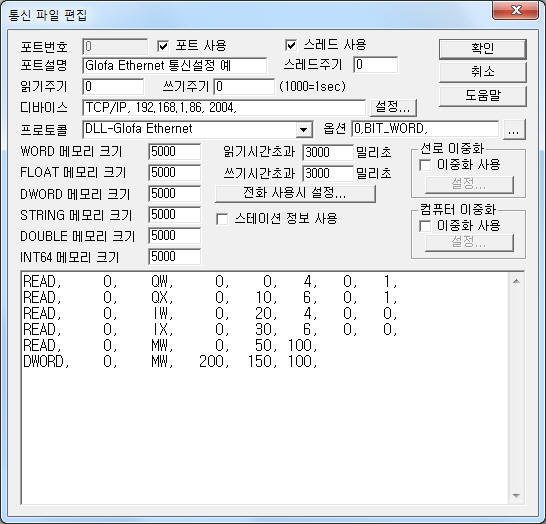Screen dimensions: 546x524
Task: Click the ellipsis button next to 옵션 field
Action: (514, 130)
